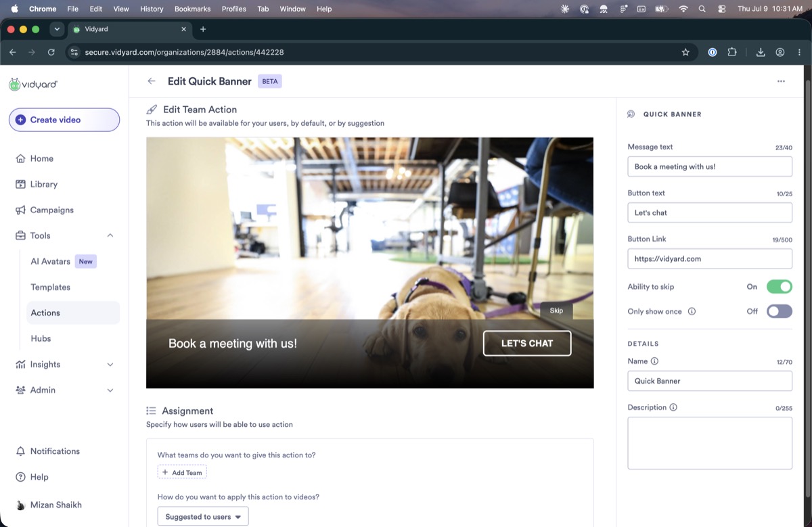Click the 1Password extension icon
Image resolution: width=812 pixels, height=527 pixels.
click(712, 52)
